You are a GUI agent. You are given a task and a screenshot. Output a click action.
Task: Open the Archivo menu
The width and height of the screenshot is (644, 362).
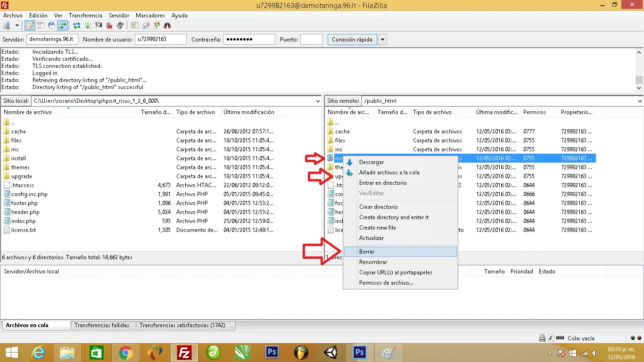coord(13,16)
